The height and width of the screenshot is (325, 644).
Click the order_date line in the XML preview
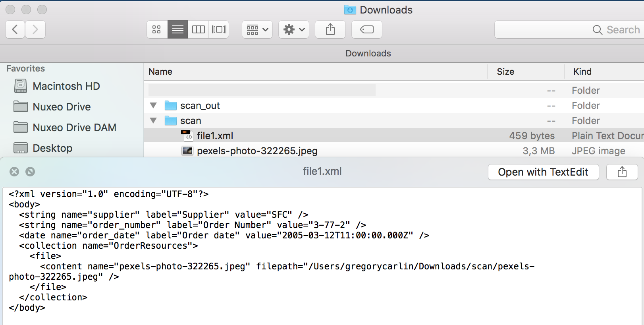click(224, 235)
